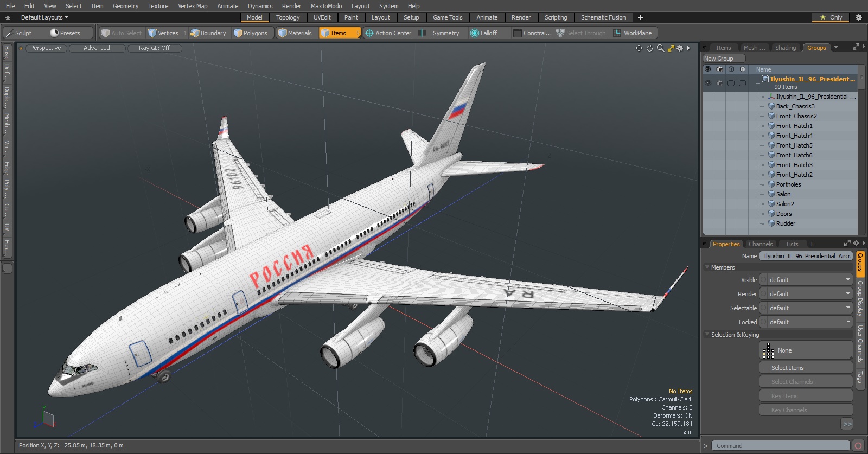
Task: Toggle Auto Select mode
Action: point(122,33)
